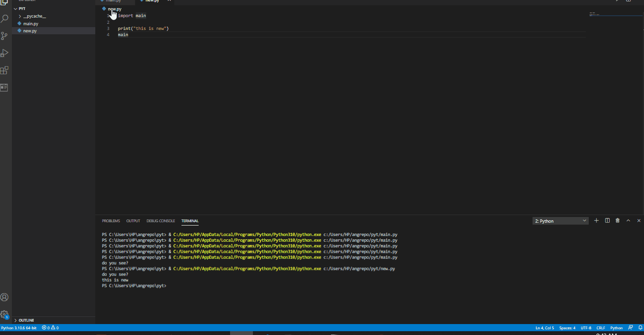Expand the __pycache__ folder
Image resolution: width=644 pixels, height=335 pixels.
(x=34, y=16)
